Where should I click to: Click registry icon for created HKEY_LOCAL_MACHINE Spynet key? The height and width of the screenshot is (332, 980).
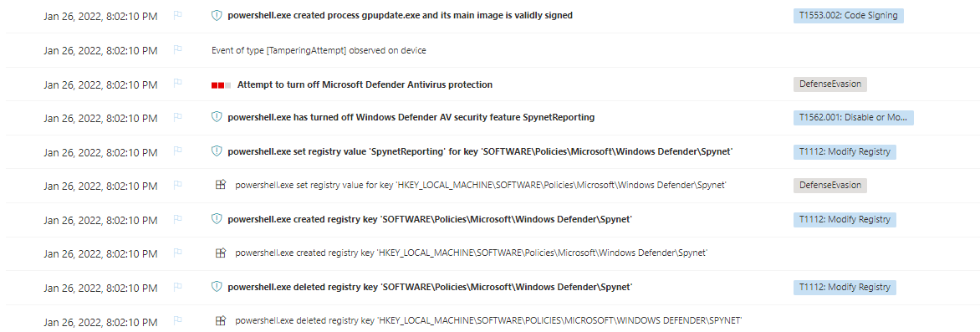tap(220, 253)
